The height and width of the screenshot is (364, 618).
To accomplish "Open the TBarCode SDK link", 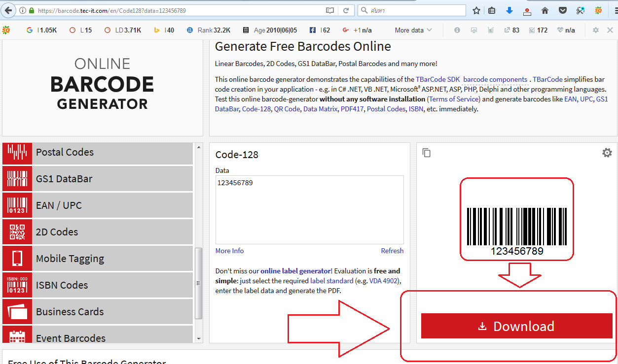I will (x=438, y=79).
